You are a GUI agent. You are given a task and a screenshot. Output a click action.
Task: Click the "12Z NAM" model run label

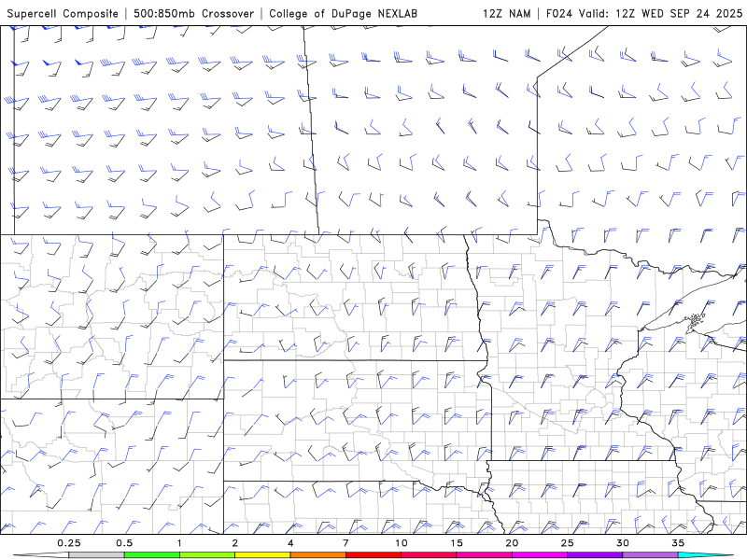(x=506, y=13)
